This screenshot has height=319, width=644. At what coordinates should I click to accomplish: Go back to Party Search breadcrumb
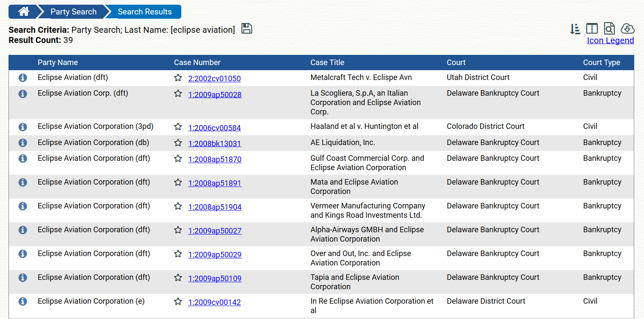tap(73, 12)
